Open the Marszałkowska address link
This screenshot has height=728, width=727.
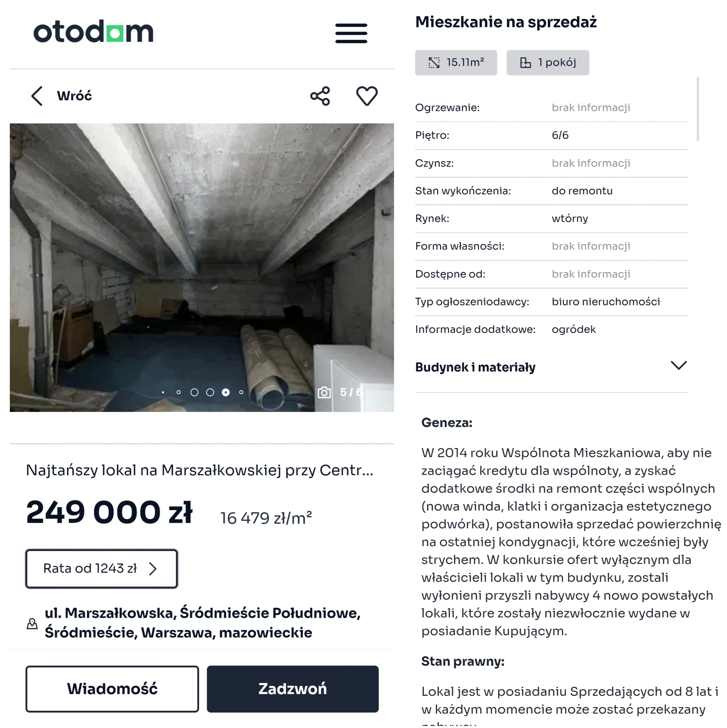click(x=202, y=622)
